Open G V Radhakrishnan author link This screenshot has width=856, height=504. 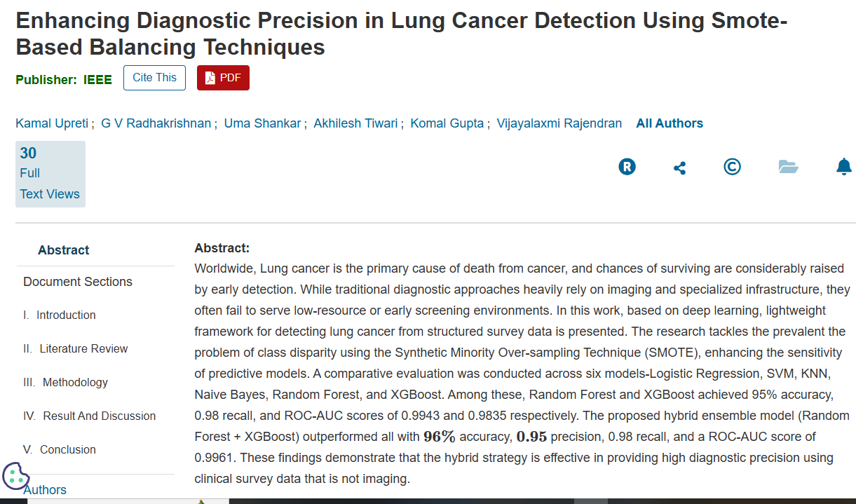coord(156,123)
